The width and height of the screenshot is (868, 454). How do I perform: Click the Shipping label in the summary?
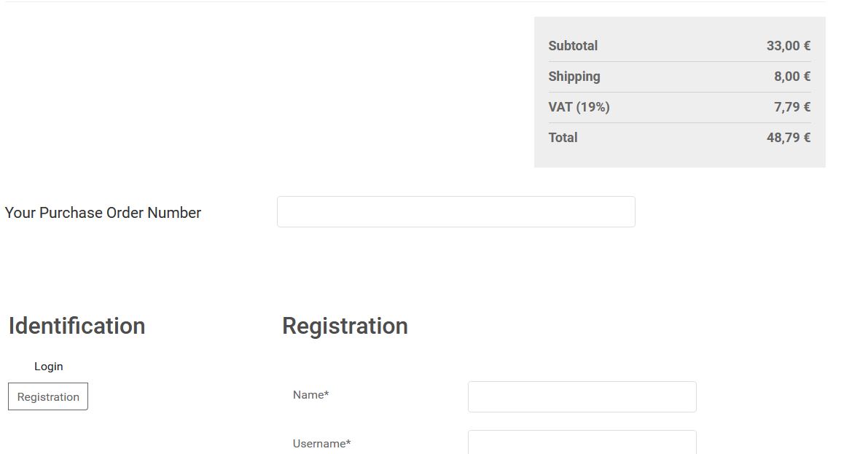[574, 77]
